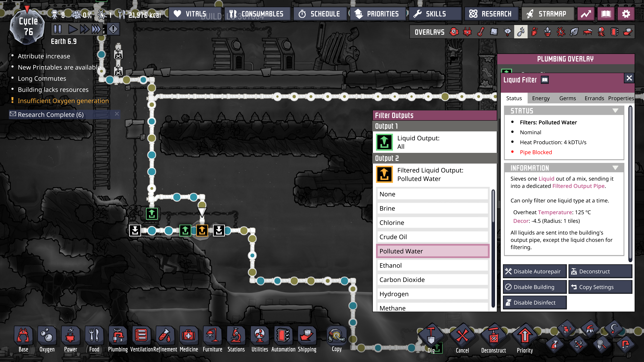
Task: Toggle the Plumbing overlay
Action: [x=521, y=32]
